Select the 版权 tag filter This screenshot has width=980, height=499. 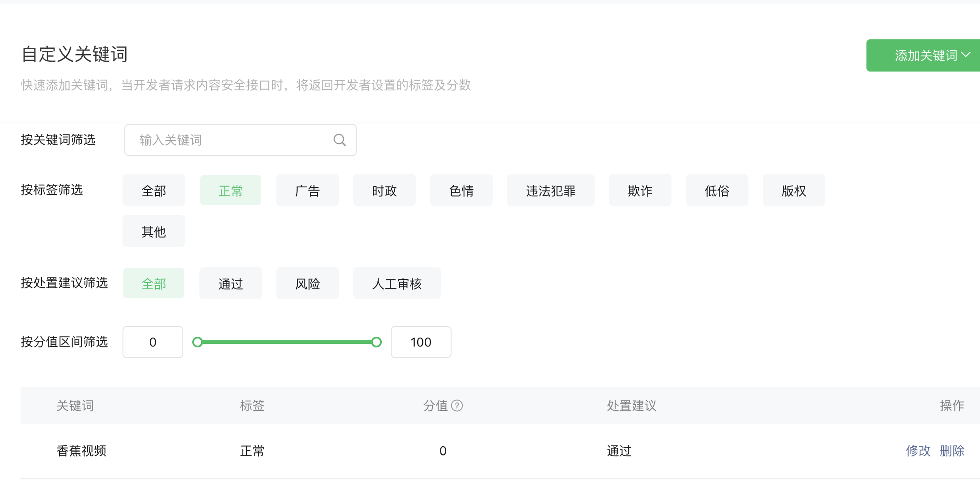(794, 191)
